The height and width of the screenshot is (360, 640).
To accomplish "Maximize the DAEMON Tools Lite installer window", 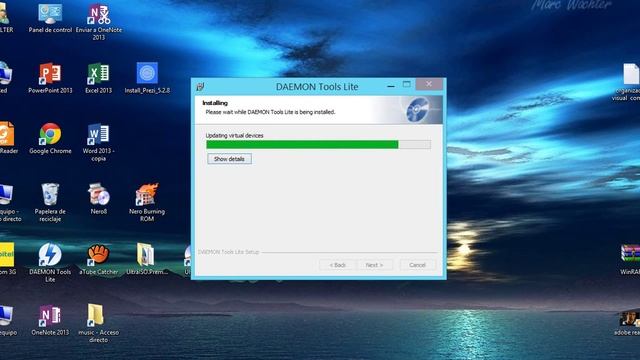I will [407, 84].
